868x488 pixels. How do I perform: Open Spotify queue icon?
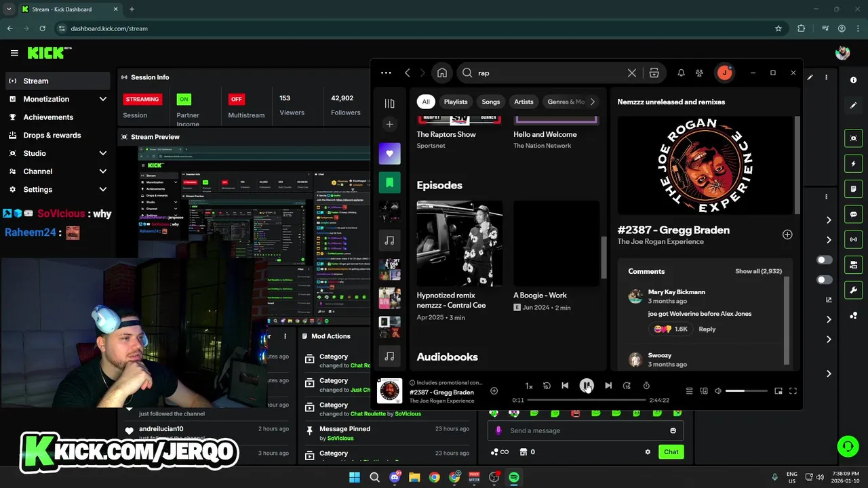[689, 391]
